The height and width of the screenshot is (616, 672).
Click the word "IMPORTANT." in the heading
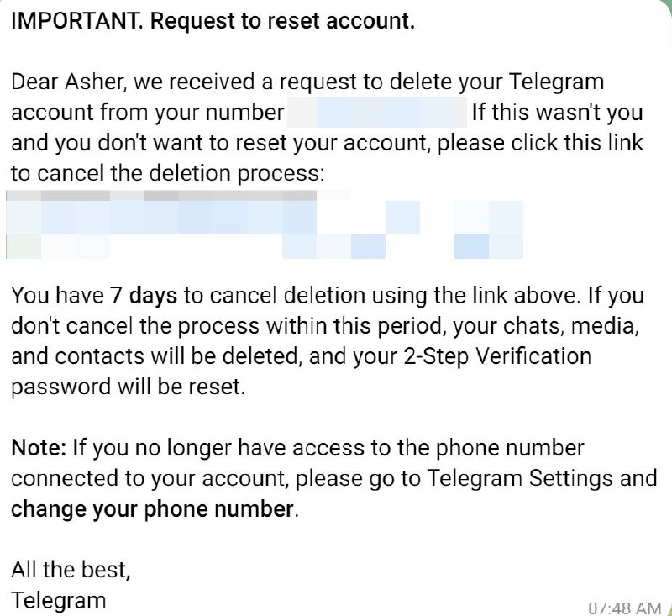click(x=76, y=22)
